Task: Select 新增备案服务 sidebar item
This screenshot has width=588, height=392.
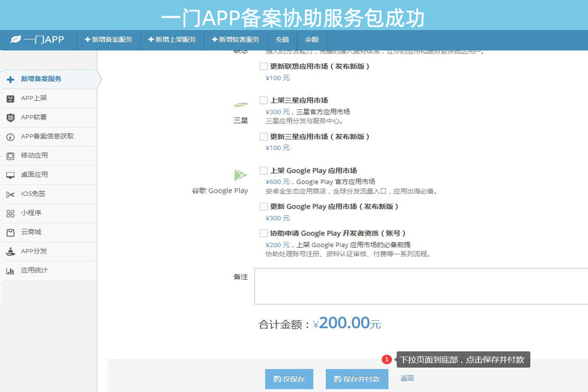Action: coord(50,79)
